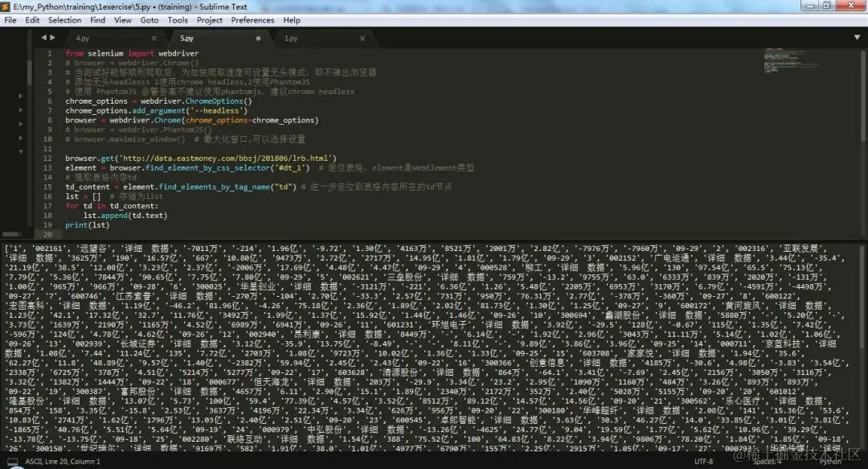Click '亚联发展' in the output panel
This screenshot has width=868, height=469.
point(801,249)
